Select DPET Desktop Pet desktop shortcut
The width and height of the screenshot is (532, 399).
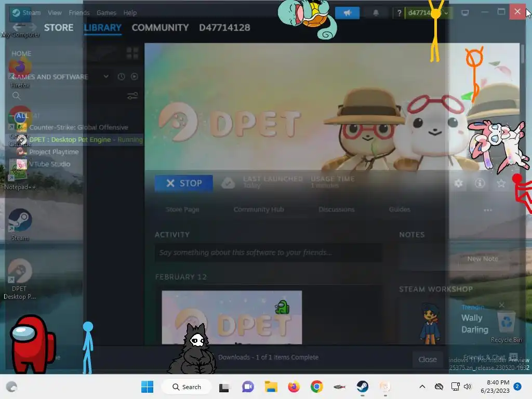[x=20, y=279]
